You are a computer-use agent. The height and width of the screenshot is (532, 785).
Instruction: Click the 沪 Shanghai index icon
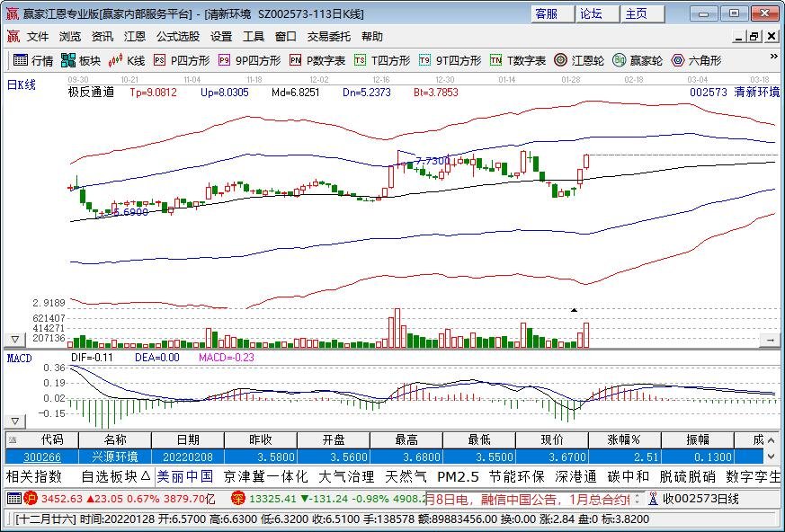click(30, 499)
